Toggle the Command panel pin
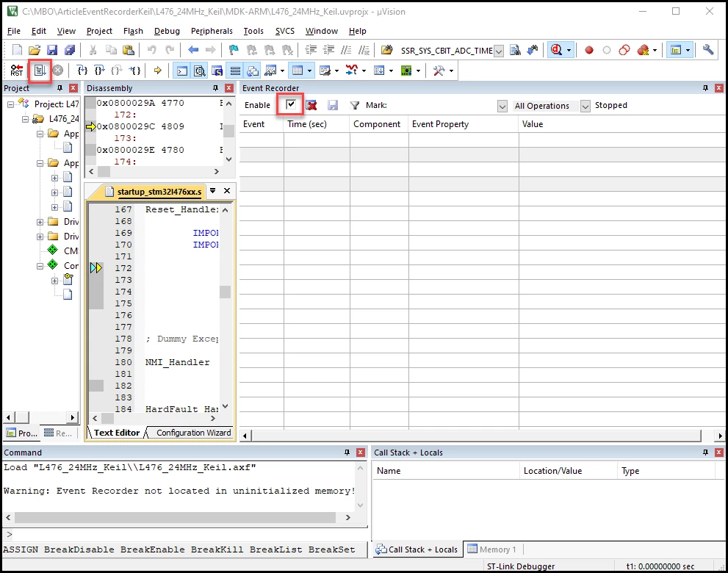 [x=347, y=453]
